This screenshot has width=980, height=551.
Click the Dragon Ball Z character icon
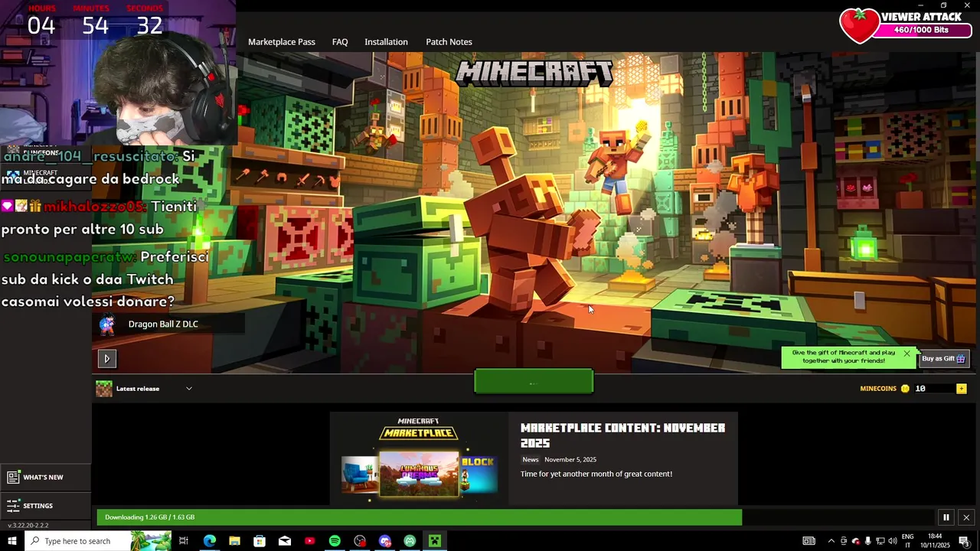coord(107,324)
